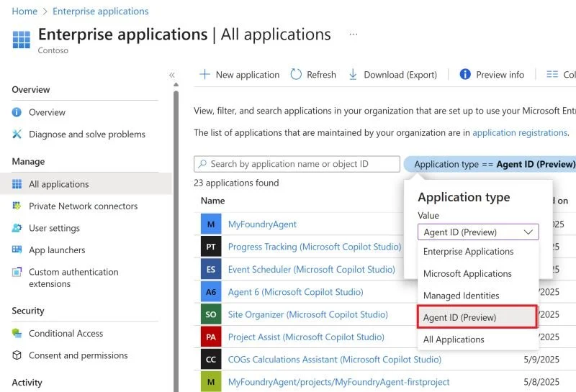
Task: Click the Refresh button label
Action: [321, 75]
